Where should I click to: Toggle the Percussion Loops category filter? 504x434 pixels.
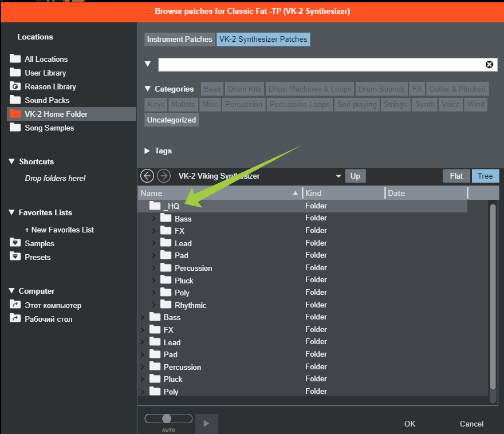tap(300, 104)
